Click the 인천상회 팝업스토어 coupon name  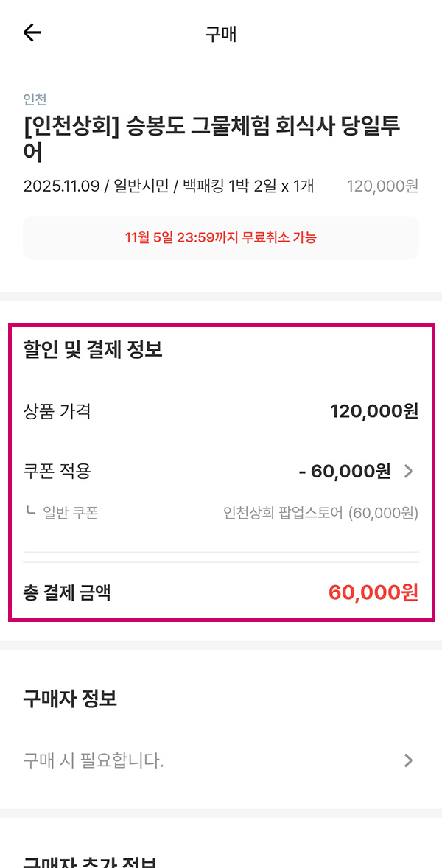(320, 512)
